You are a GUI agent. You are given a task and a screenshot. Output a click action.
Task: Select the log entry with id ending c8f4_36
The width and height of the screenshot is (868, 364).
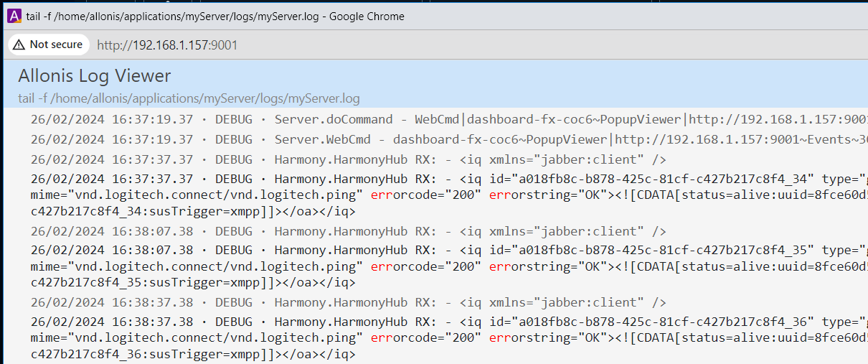[449, 337]
